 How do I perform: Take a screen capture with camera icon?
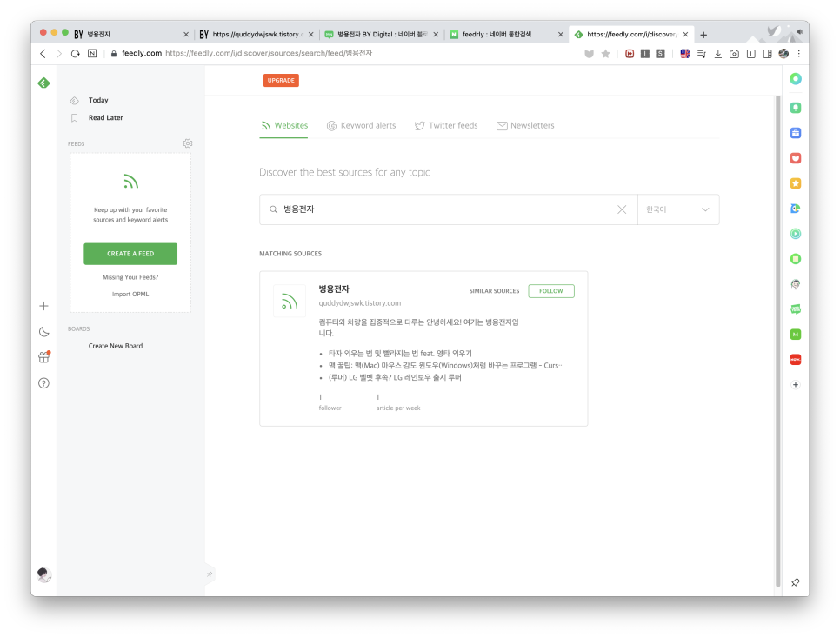[x=735, y=54]
